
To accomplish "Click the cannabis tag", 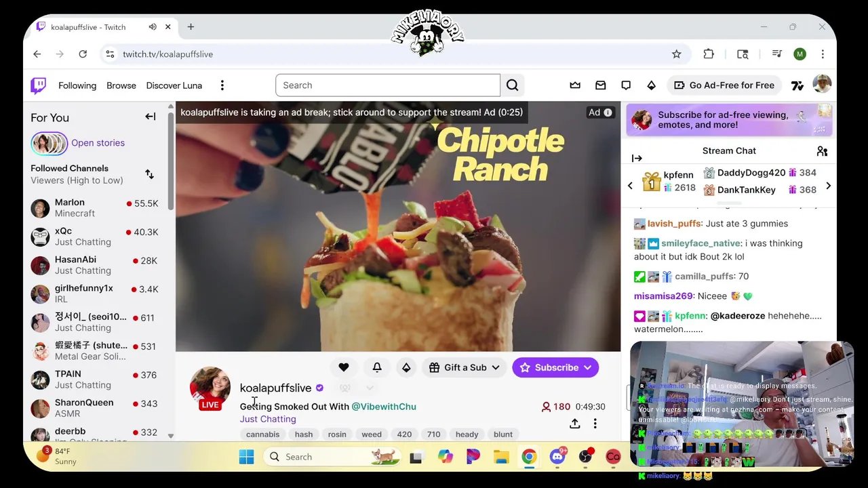I will [x=262, y=434].
